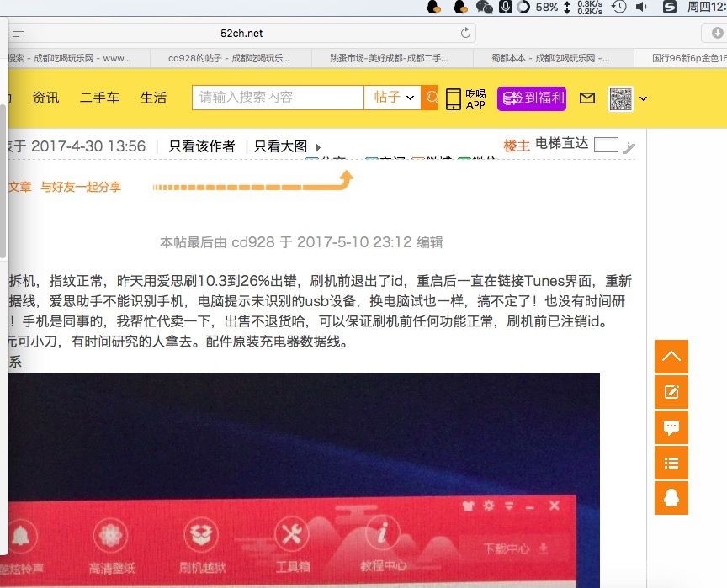
Task: Open the 资讯 navigation menu
Action: point(45,98)
